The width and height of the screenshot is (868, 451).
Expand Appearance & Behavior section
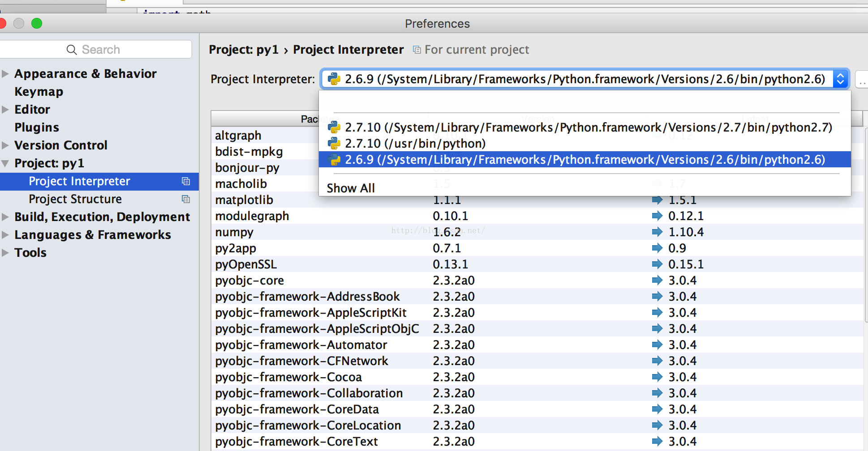coord(5,73)
